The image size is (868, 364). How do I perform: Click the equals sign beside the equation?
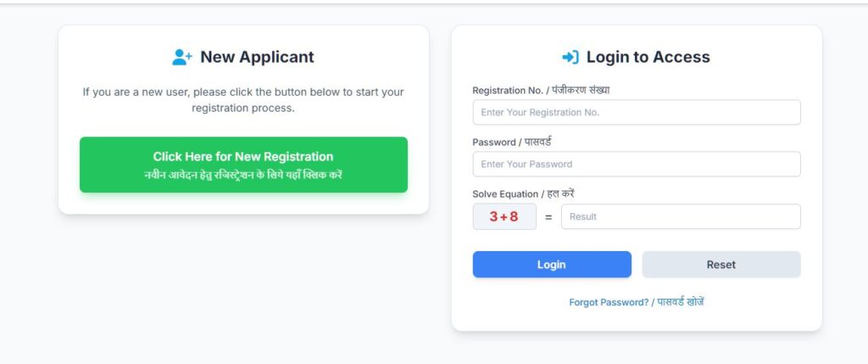pos(548,217)
